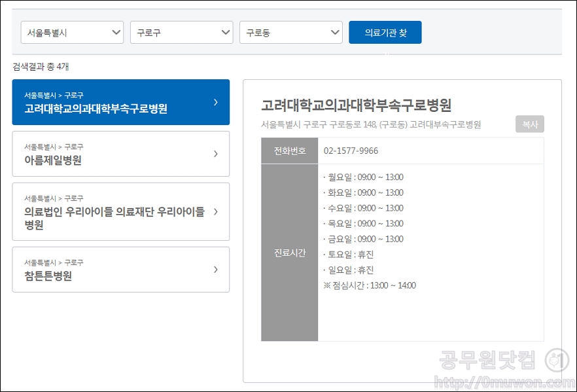Click the 목요일 : 09:00 ~ 13:00 hours line
Viewport: 577px width, 392px height.
363,224
